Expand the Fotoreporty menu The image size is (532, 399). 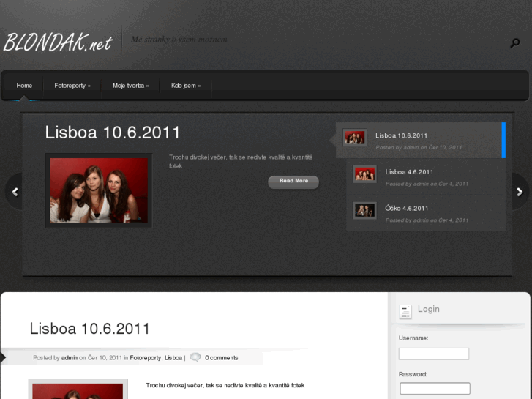coord(72,86)
